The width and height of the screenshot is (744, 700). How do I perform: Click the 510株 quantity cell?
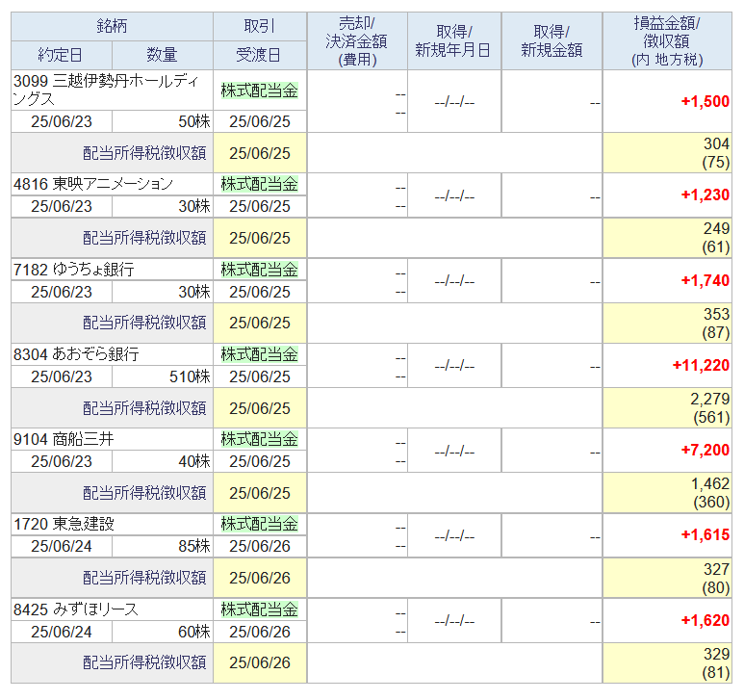click(163, 377)
